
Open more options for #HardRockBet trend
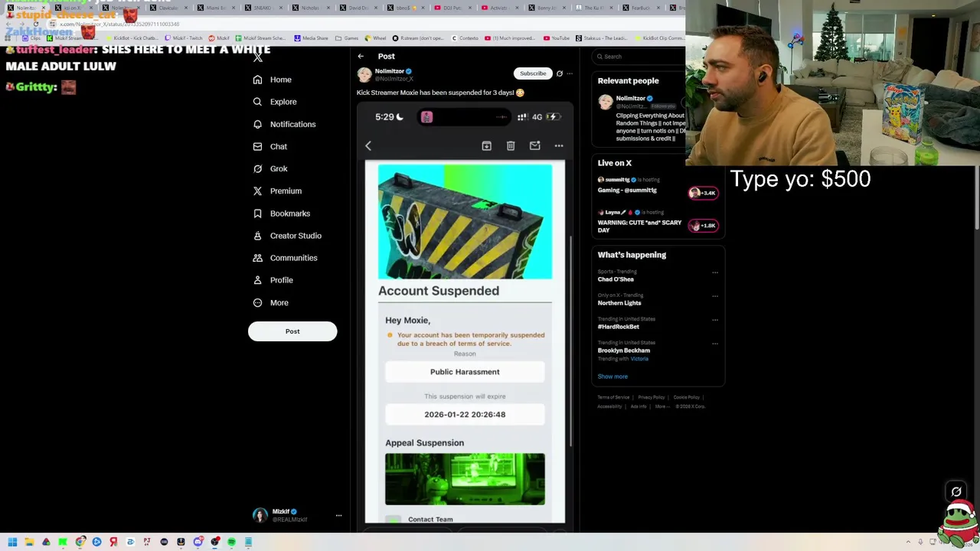(x=715, y=320)
